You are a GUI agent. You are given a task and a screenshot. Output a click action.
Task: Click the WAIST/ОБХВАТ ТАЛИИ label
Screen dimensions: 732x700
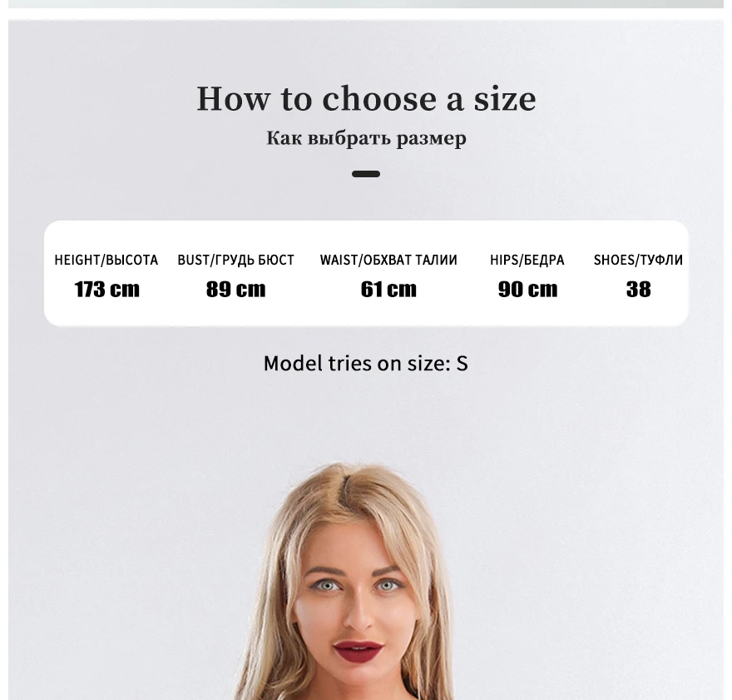click(388, 260)
